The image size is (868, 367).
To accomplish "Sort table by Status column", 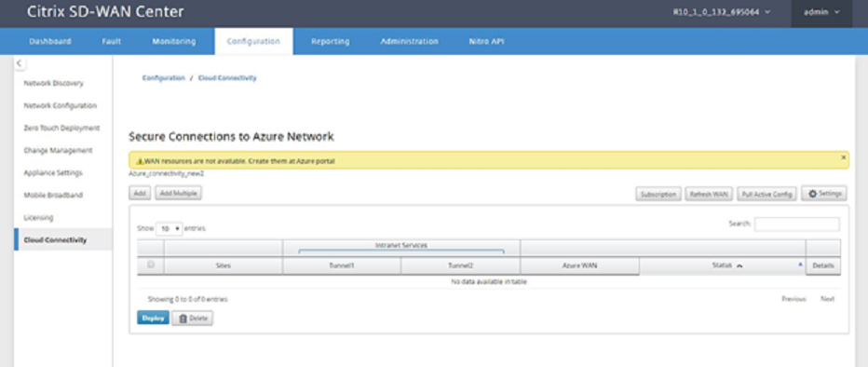I will (722, 265).
